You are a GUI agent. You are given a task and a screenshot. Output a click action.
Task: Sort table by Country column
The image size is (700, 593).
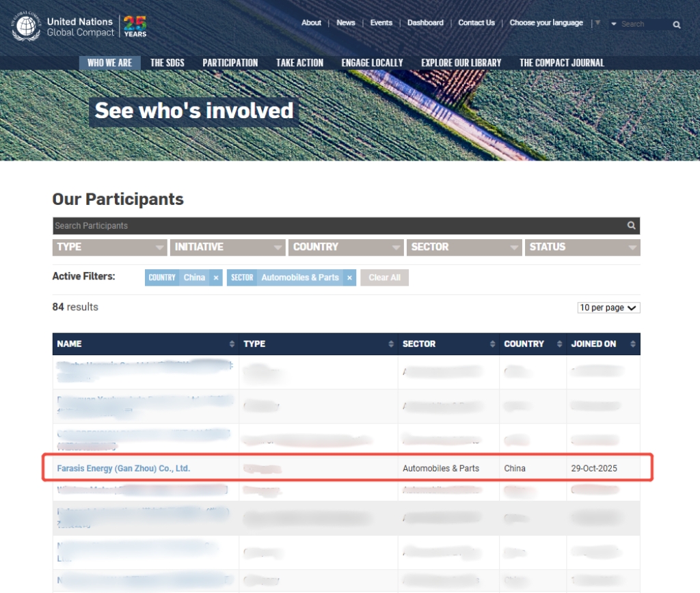pos(559,344)
